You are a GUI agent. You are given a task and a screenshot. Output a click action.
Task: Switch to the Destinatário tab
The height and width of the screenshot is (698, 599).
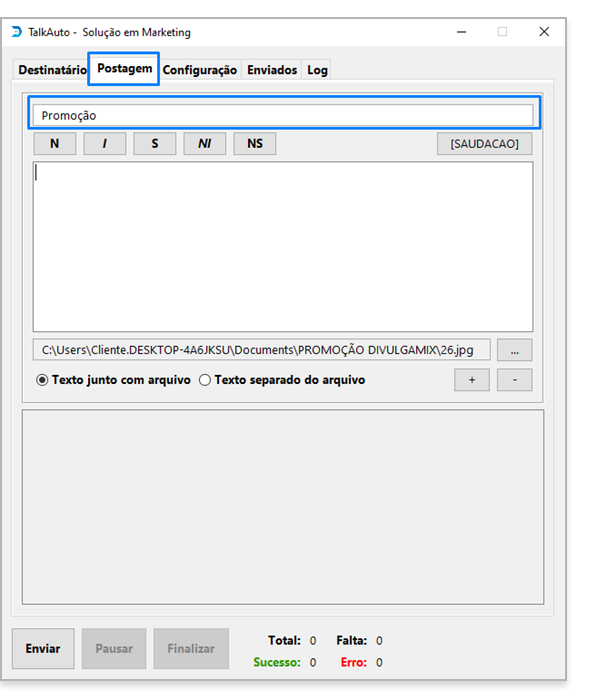click(52, 70)
